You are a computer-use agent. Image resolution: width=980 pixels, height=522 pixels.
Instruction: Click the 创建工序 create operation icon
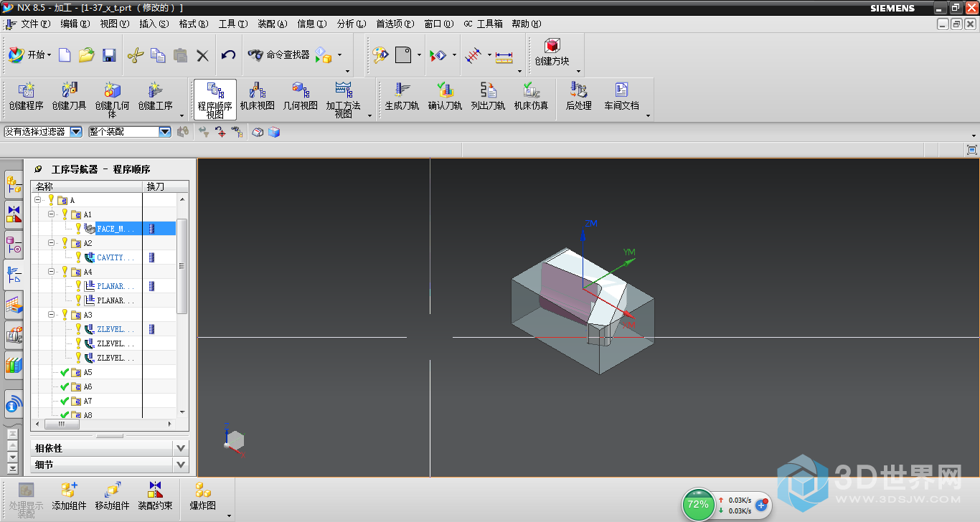tap(156, 98)
